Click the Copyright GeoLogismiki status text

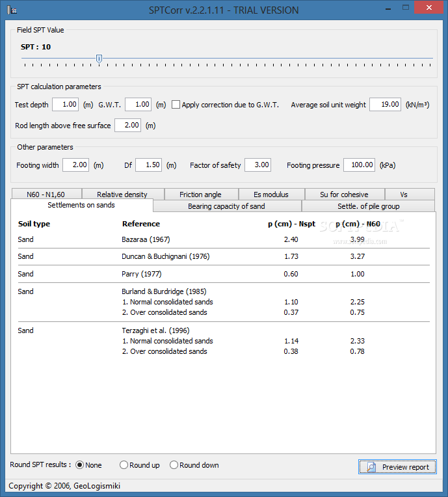coord(64,485)
